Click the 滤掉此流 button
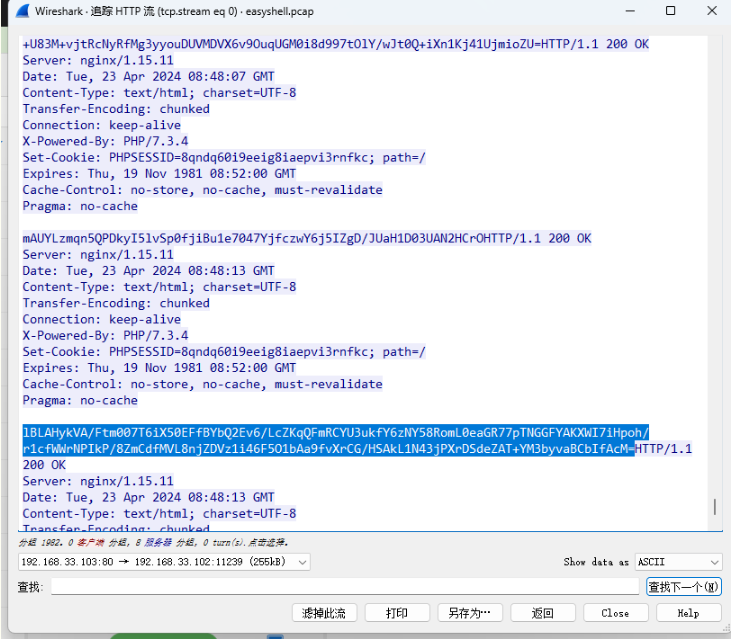 pos(324,613)
